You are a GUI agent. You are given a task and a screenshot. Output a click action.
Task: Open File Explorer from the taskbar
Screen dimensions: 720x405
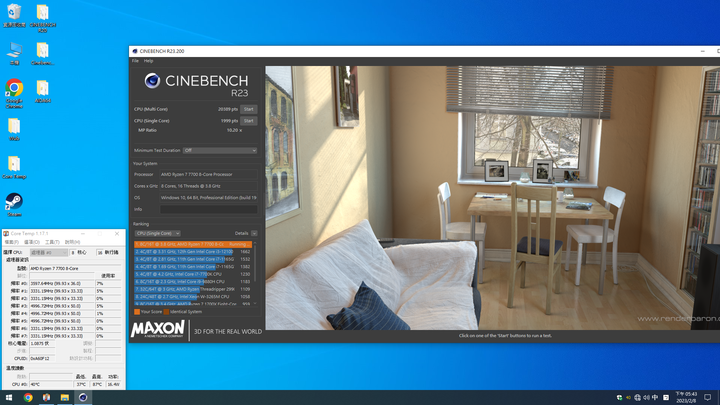point(65,398)
